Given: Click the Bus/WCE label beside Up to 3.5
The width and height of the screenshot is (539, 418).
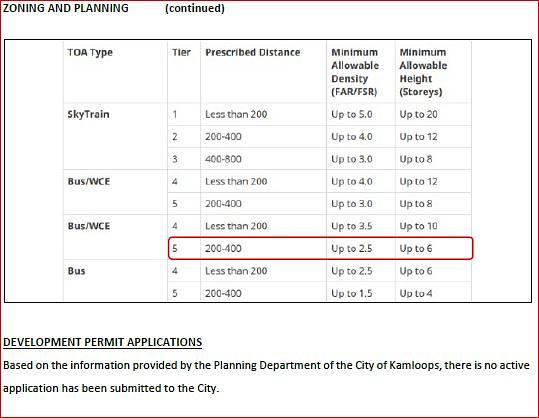Looking at the screenshot, I should (89, 226).
